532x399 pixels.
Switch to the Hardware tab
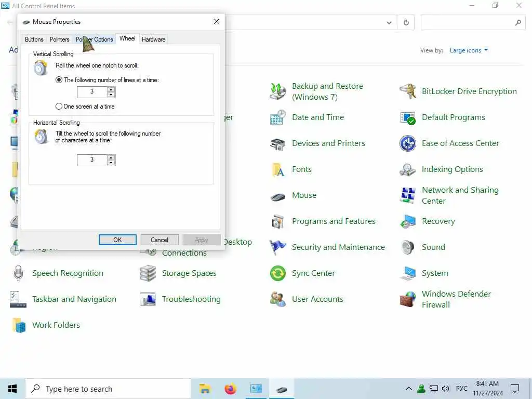coord(153,39)
